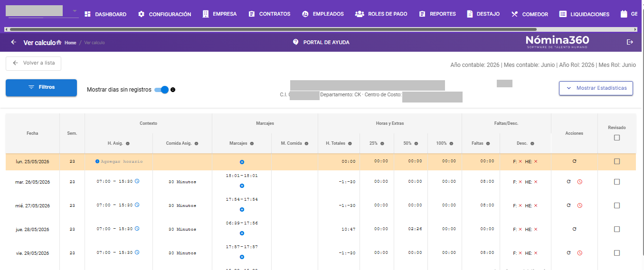The width and height of the screenshot is (644, 270).
Task: Click the back arrow next to Ver calculo
Action: (x=13, y=42)
